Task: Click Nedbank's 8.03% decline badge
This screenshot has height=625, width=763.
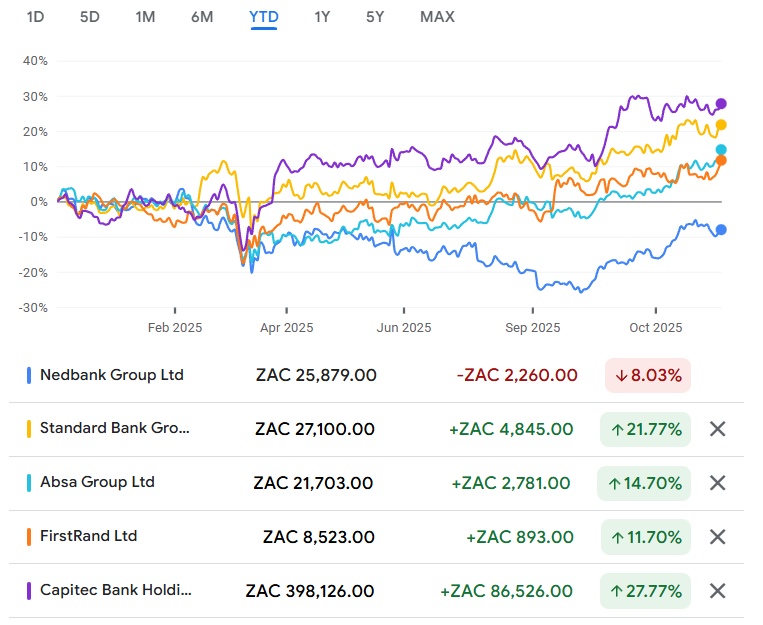Action: click(648, 376)
